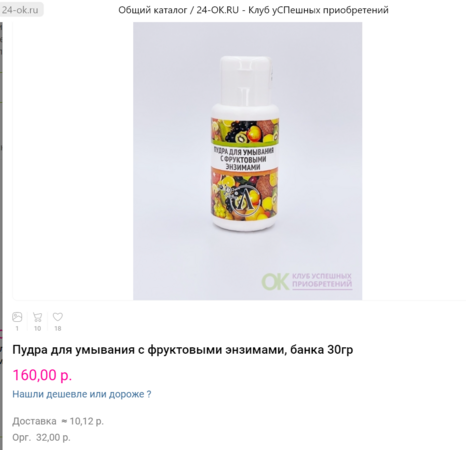The image size is (466, 450).
Task: Click the OK club watermark logo
Action: (x=275, y=282)
